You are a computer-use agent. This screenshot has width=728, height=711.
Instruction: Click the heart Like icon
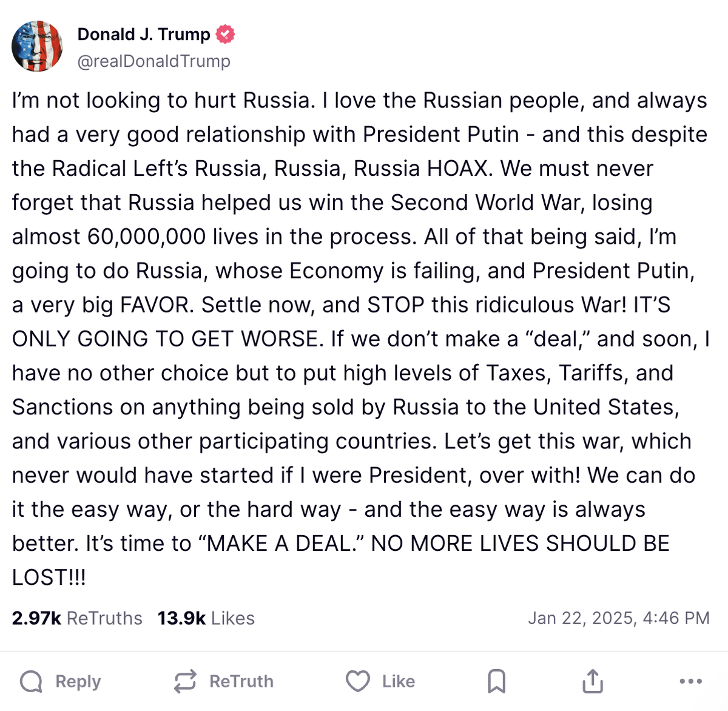pyautogui.click(x=357, y=681)
